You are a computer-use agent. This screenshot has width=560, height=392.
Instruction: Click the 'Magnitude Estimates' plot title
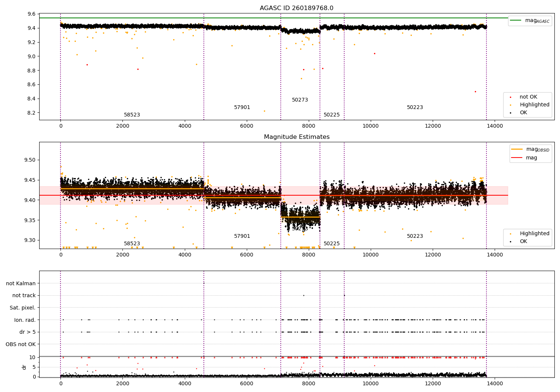click(296, 137)
